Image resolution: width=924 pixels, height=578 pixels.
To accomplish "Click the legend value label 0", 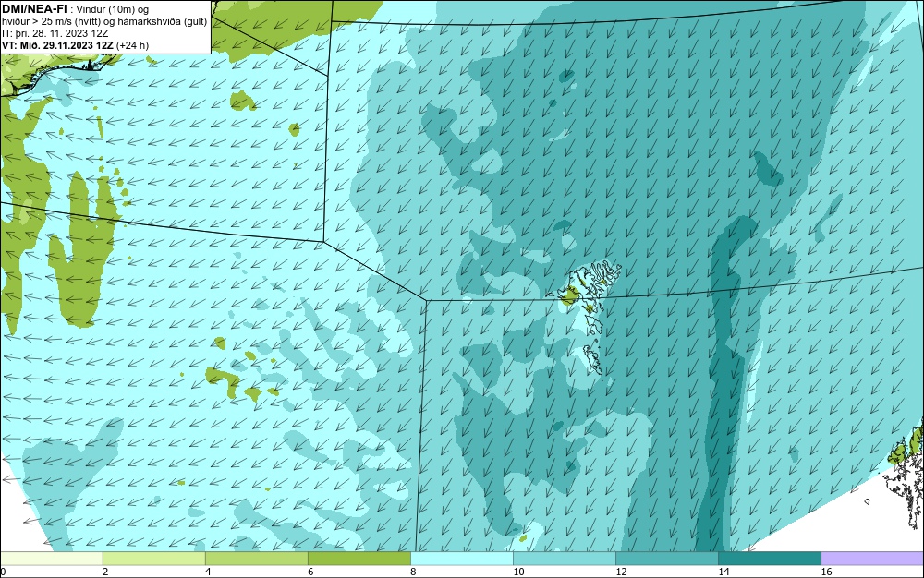I will (3, 572).
